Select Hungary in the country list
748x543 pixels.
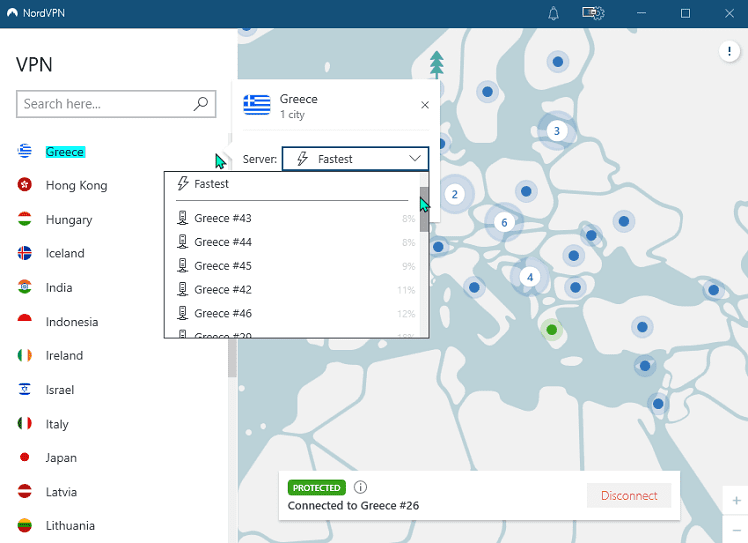click(69, 219)
